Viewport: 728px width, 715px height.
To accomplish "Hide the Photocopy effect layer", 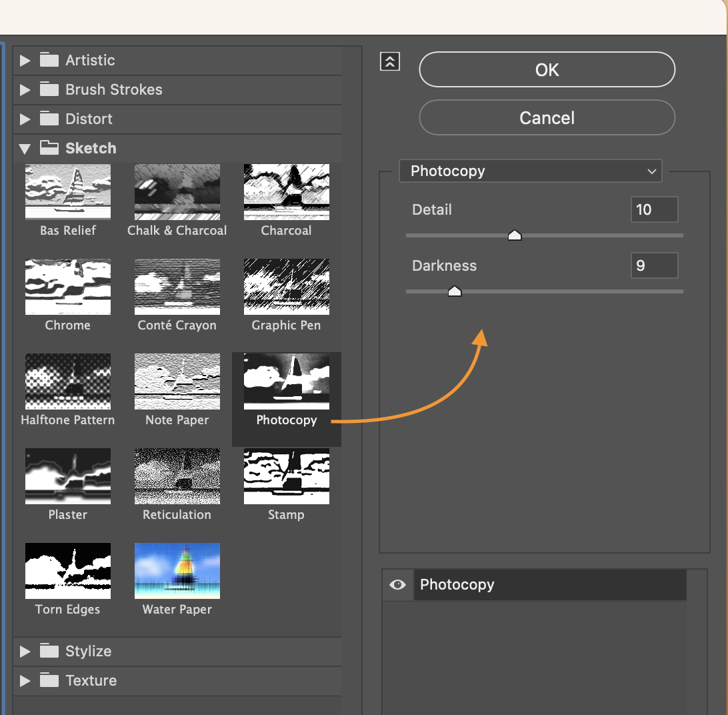I will click(x=397, y=585).
